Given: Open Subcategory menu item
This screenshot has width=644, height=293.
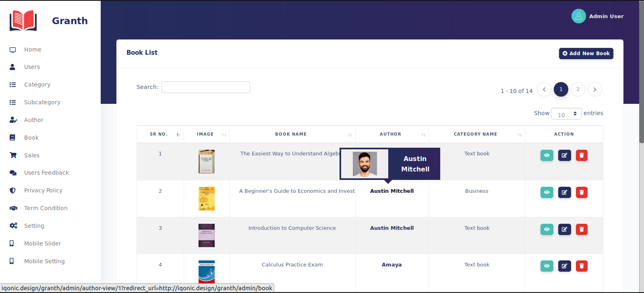Looking at the screenshot, I should [42, 102].
